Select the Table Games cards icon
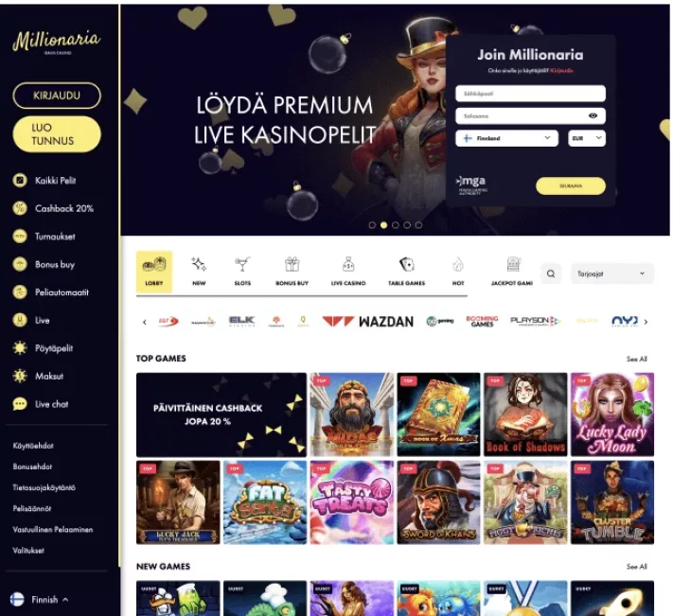The image size is (673, 616). [x=406, y=265]
